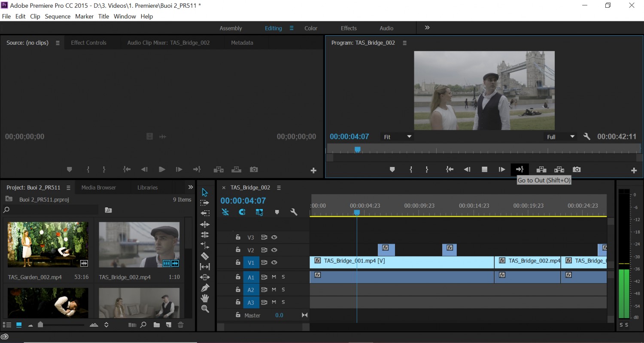Open the Sequence menu
The height and width of the screenshot is (343, 644).
click(58, 16)
